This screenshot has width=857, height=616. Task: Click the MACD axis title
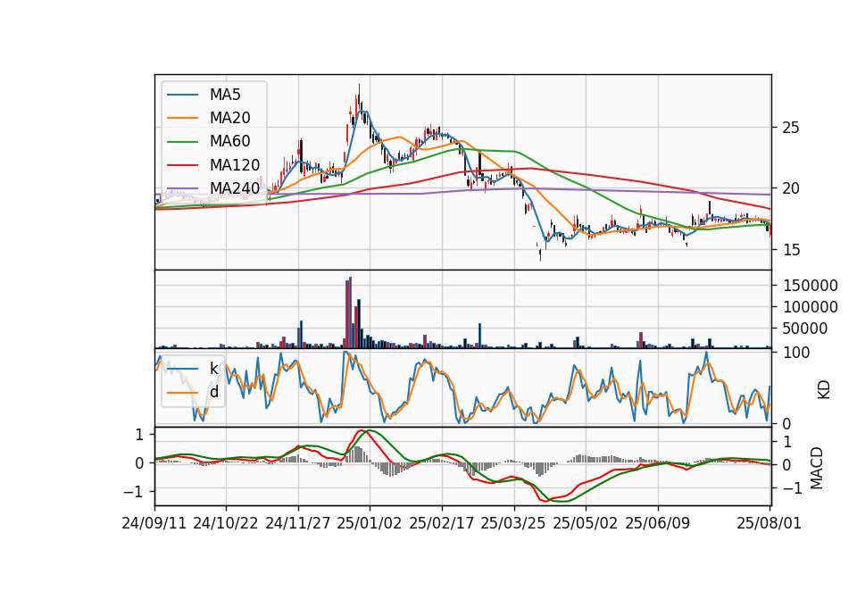[x=817, y=467]
